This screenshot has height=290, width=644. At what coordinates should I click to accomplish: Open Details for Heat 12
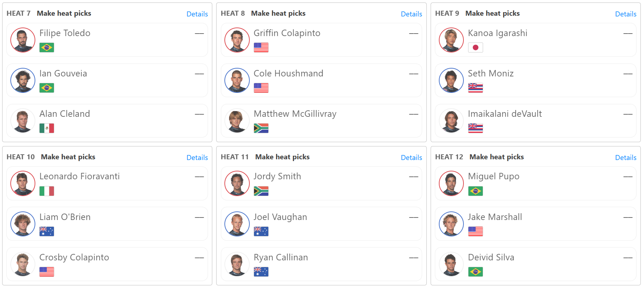click(x=626, y=157)
